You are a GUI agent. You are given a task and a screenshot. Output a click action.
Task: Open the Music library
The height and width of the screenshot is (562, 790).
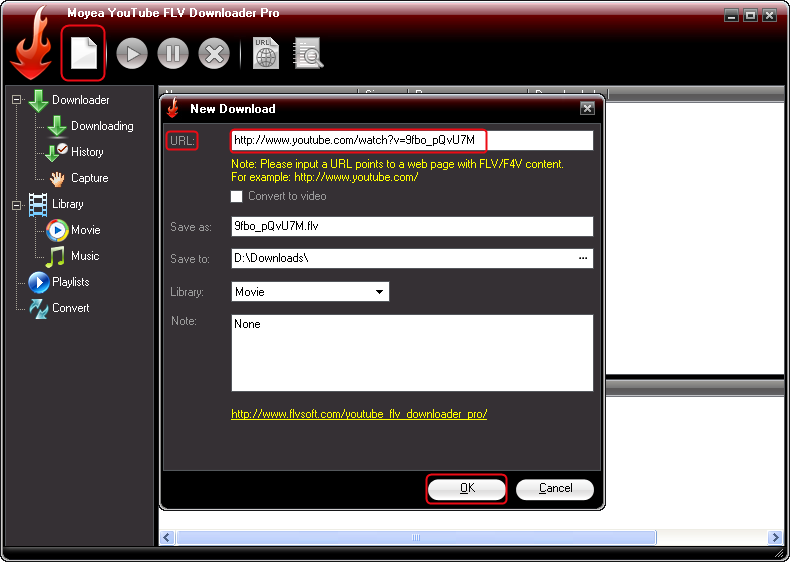pos(85,256)
